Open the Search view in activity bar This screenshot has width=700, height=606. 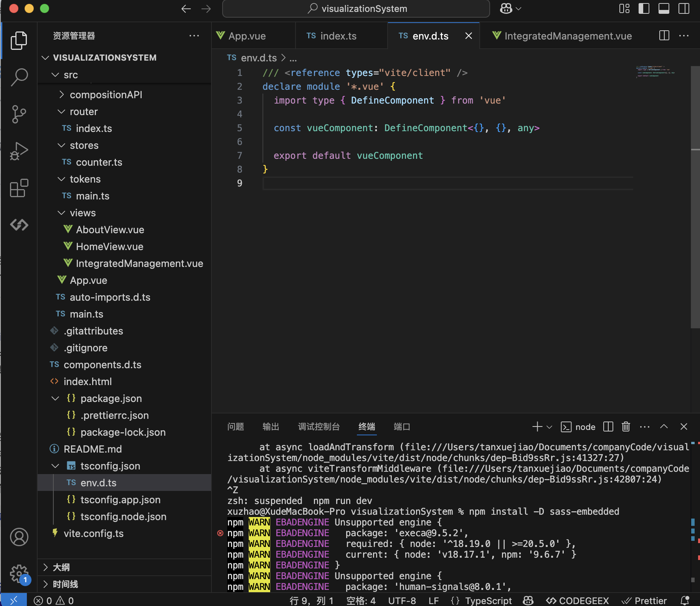[x=19, y=77]
